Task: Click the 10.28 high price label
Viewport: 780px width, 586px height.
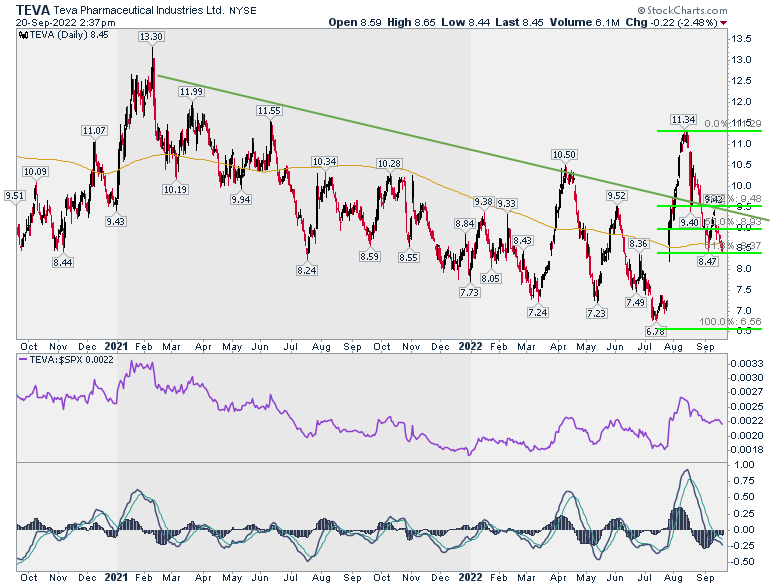Action: coord(389,164)
